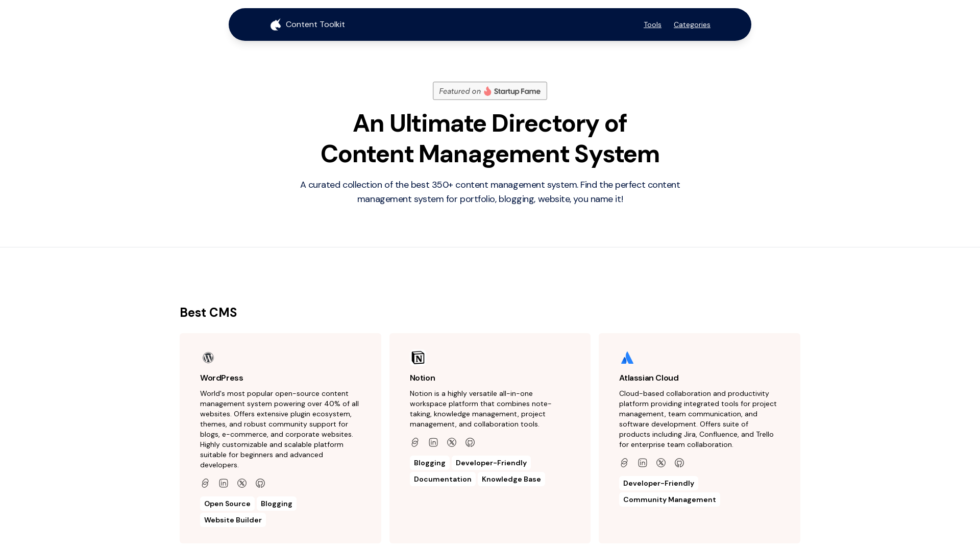Click the WordPress description text
This screenshot has height=551, width=980.
(x=280, y=429)
